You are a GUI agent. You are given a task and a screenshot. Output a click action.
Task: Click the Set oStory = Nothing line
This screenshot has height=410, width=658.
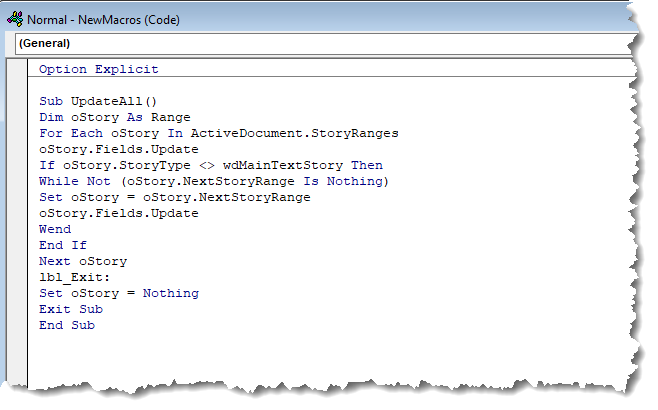tap(119, 293)
